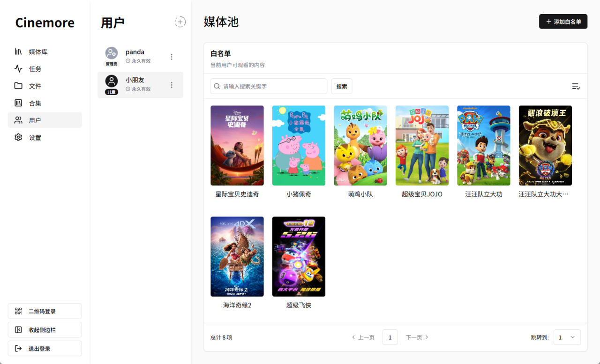This screenshot has width=600, height=364.
Task: Click the 超级飞侠 title text
Action: pyautogui.click(x=299, y=305)
